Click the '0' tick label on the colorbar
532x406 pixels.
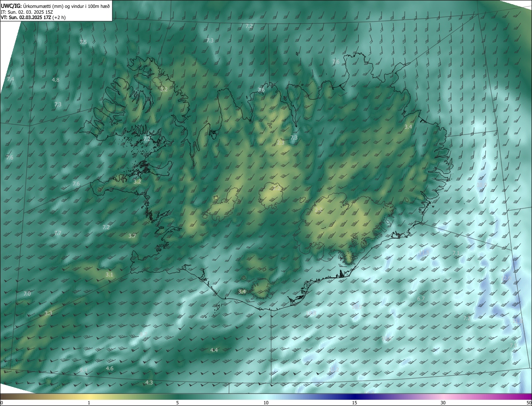click(2, 403)
